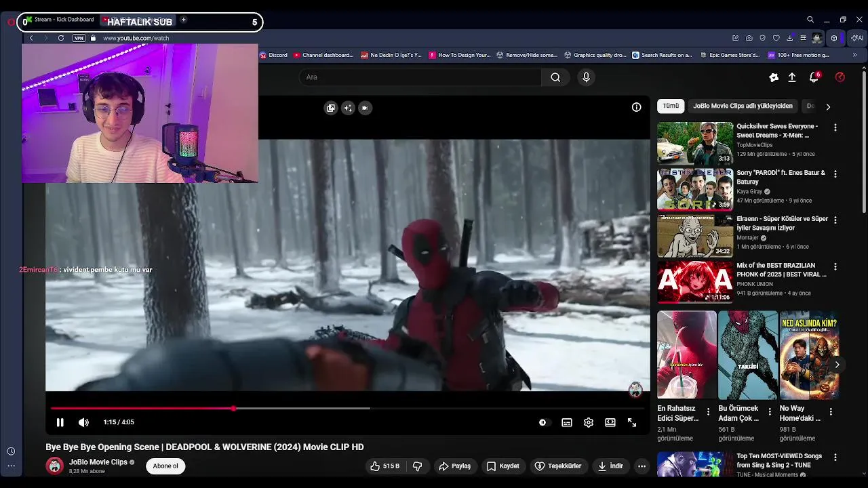Open a new browser tab with plus
The image size is (868, 488).
pos(183,20)
